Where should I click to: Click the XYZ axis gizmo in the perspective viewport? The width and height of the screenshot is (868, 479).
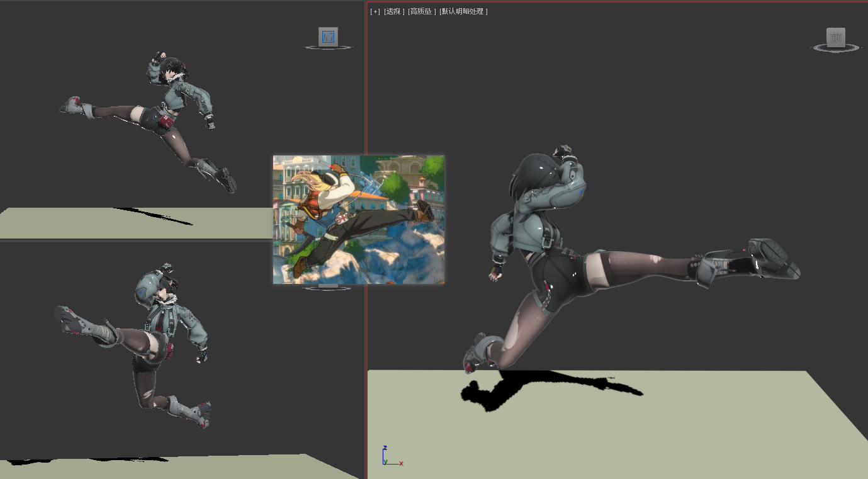pyautogui.click(x=392, y=456)
